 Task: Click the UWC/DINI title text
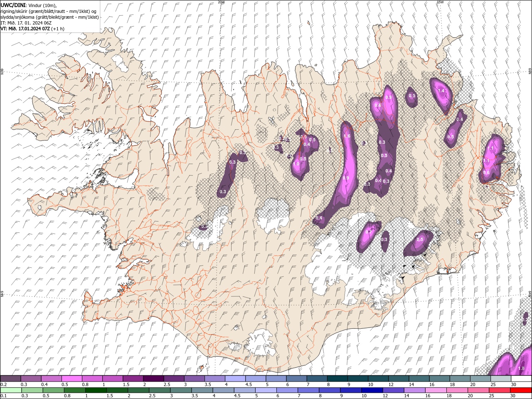[13, 5]
